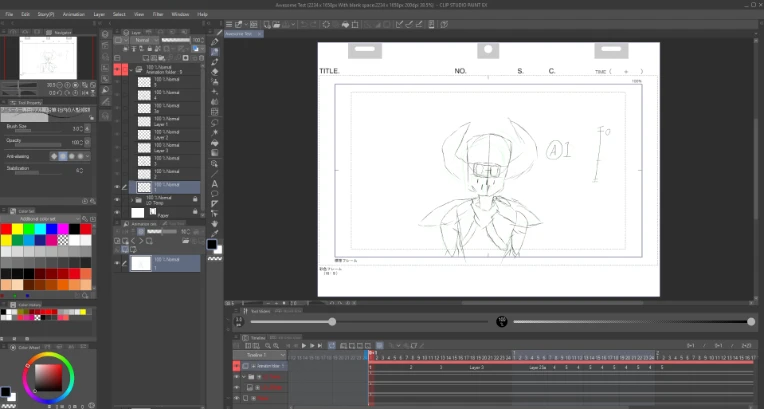Click the brush size slider knob above the Timeline

332,322
